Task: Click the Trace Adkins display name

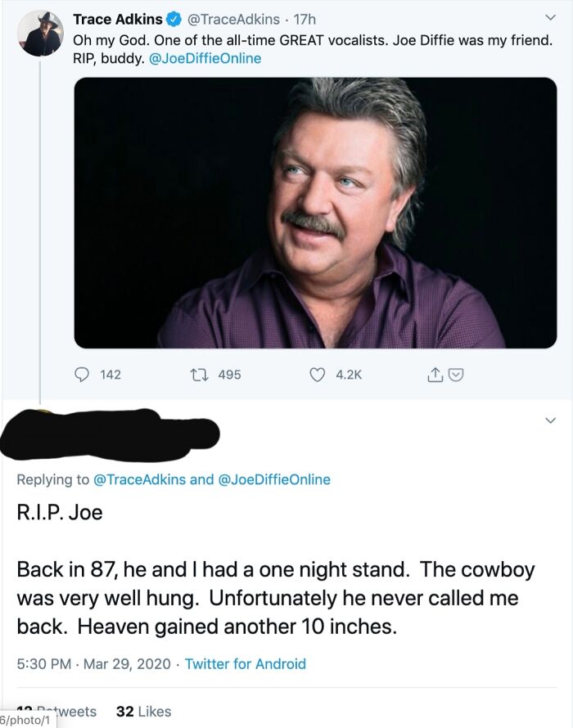Action: [117, 20]
